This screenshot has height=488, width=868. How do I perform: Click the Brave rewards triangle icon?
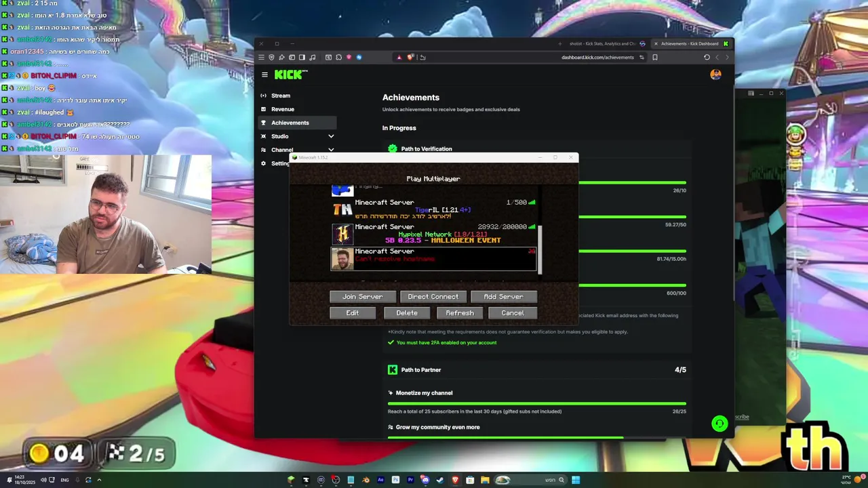coord(399,57)
